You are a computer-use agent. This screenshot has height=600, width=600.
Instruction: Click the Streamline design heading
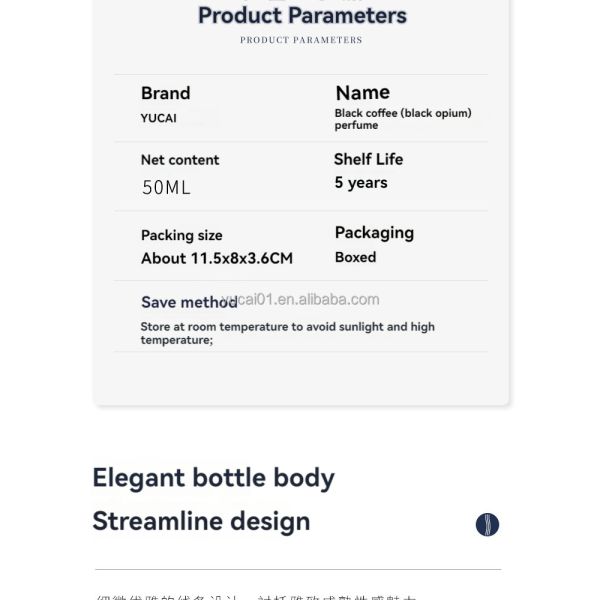pyautogui.click(x=201, y=522)
